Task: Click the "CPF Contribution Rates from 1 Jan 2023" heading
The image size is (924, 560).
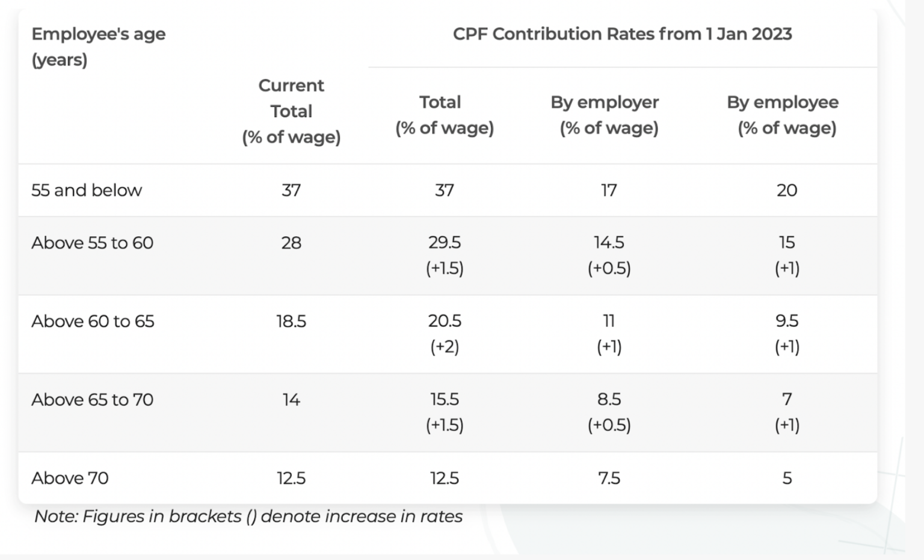Action: coord(622,34)
